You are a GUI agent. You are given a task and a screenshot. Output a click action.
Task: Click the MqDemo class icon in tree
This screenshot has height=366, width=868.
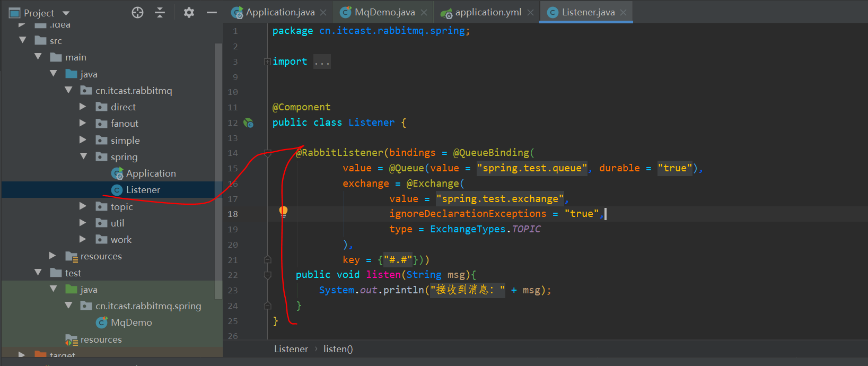tap(102, 323)
